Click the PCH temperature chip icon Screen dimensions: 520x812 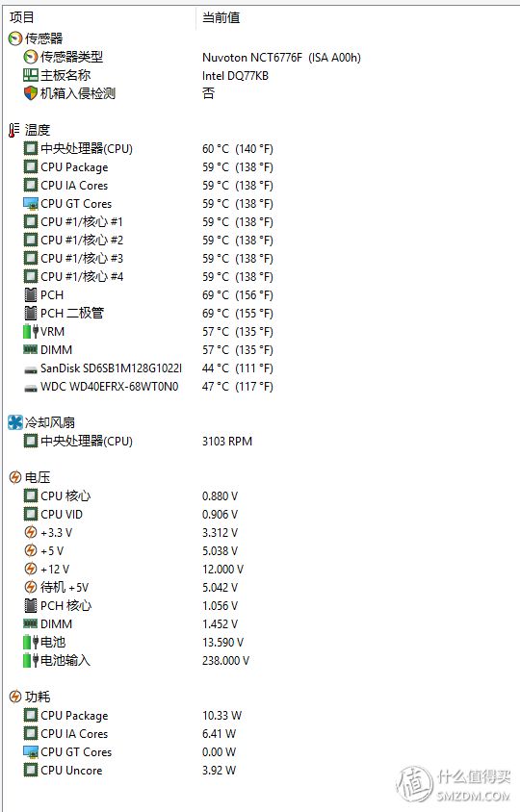pyautogui.click(x=31, y=294)
